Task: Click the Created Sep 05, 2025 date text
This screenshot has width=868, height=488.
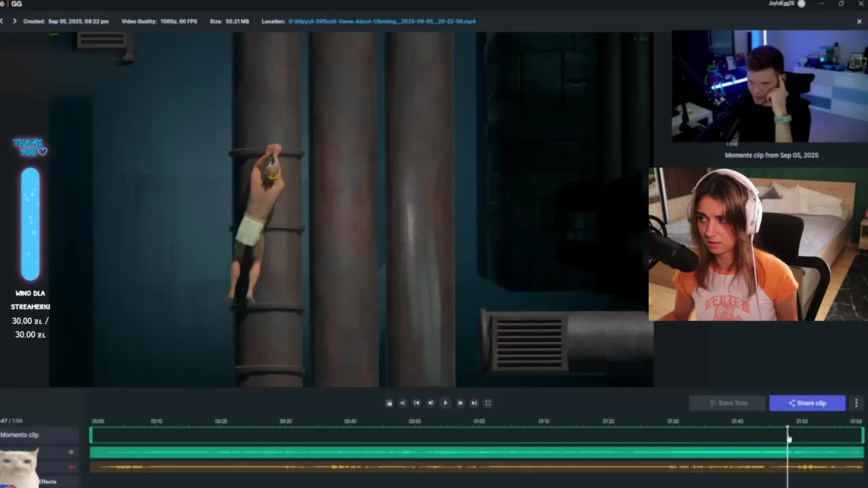Action: point(66,22)
